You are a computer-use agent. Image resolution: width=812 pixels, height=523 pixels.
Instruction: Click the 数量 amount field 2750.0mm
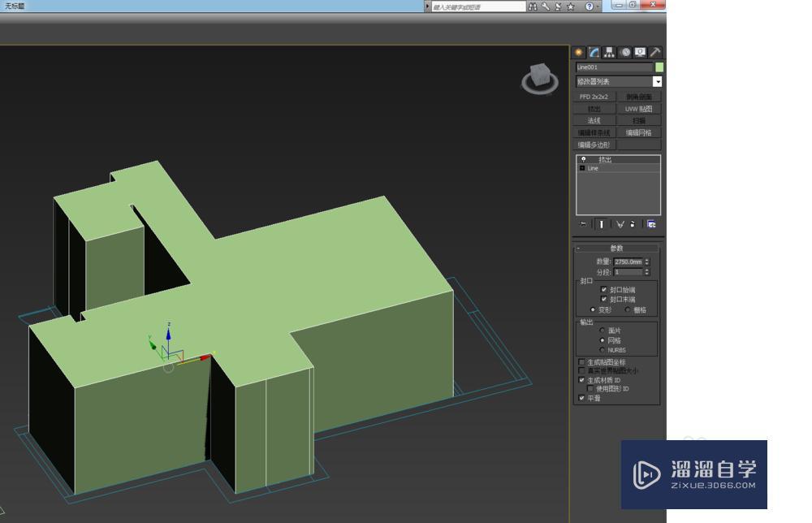628,262
